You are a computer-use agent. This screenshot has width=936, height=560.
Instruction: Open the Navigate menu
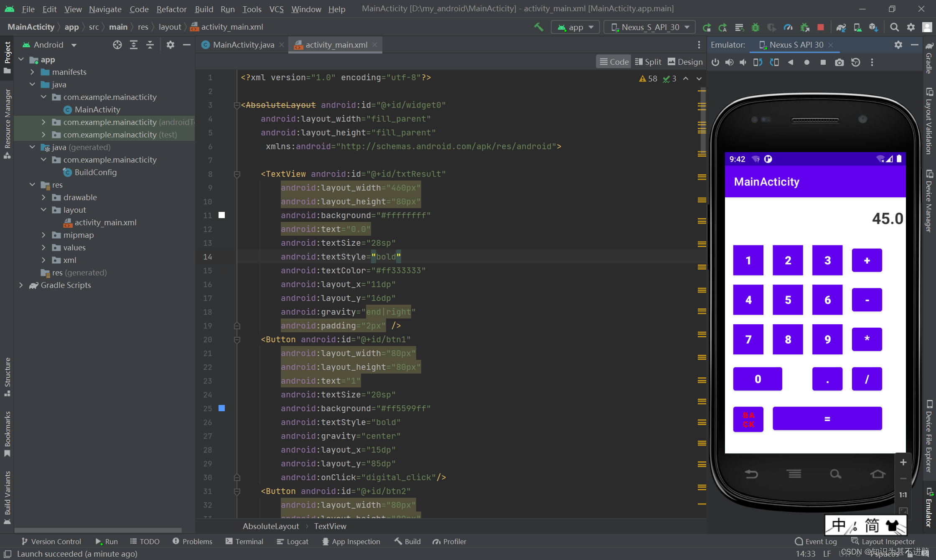[105, 9]
